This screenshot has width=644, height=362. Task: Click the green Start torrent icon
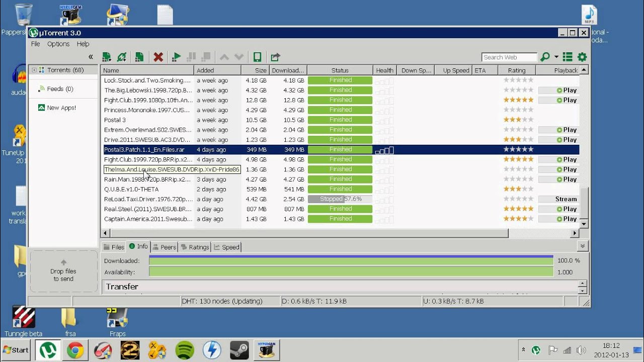point(176,57)
